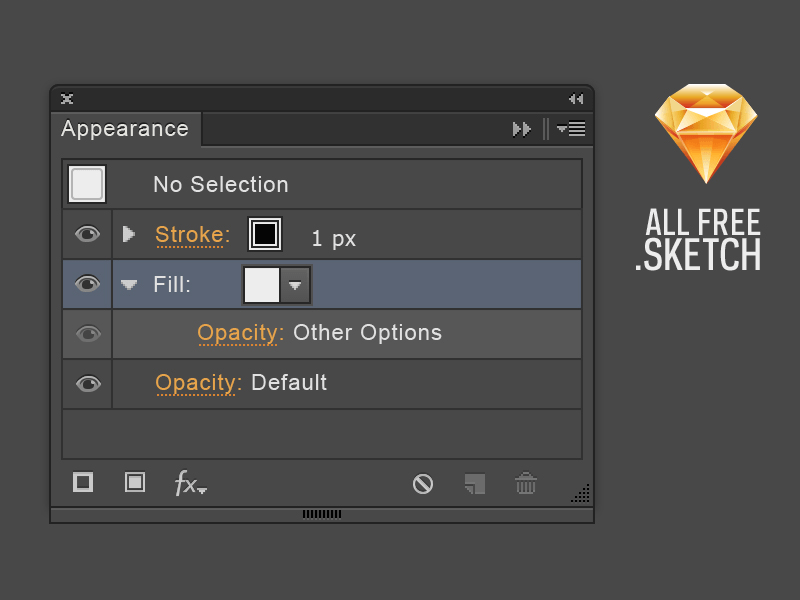The image size is (800, 600).
Task: Open the Fill swatch dropdown arrow
Action: point(295,285)
